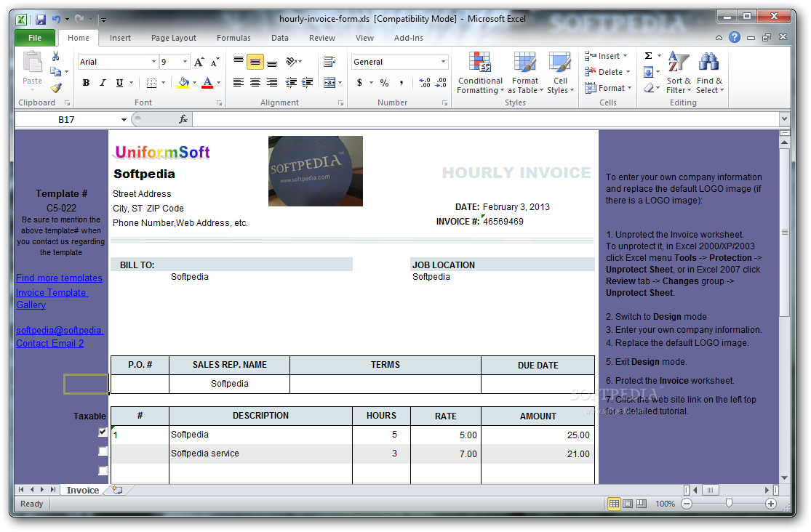The image size is (811, 532).
Task: Check the third Taxable checkbox
Action: pyautogui.click(x=103, y=470)
